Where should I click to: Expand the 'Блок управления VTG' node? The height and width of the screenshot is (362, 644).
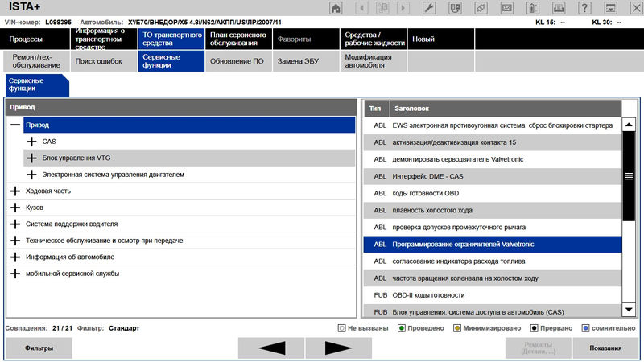pos(32,158)
